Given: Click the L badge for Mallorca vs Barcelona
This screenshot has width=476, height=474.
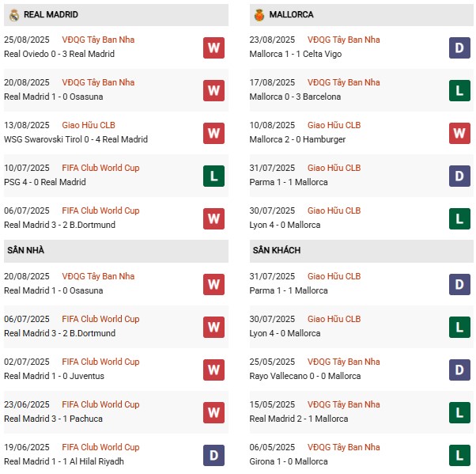Looking at the screenshot, I should [x=460, y=90].
